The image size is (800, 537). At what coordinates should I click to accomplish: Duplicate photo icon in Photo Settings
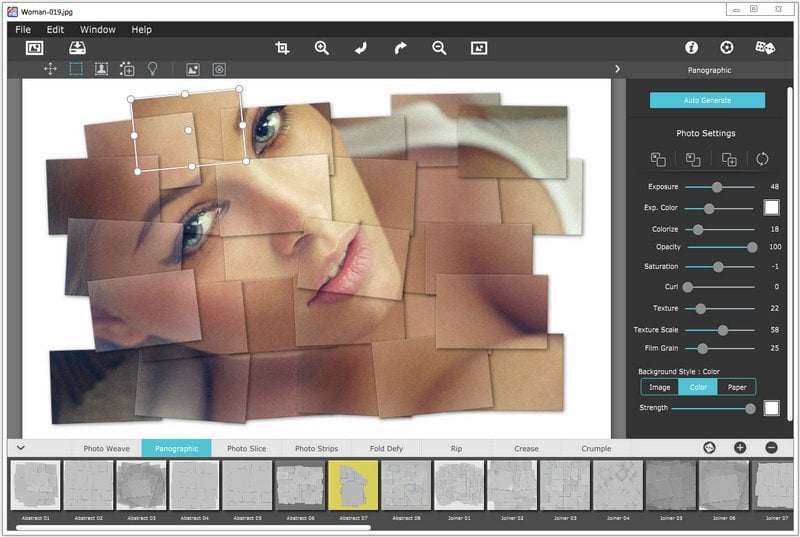click(x=729, y=159)
